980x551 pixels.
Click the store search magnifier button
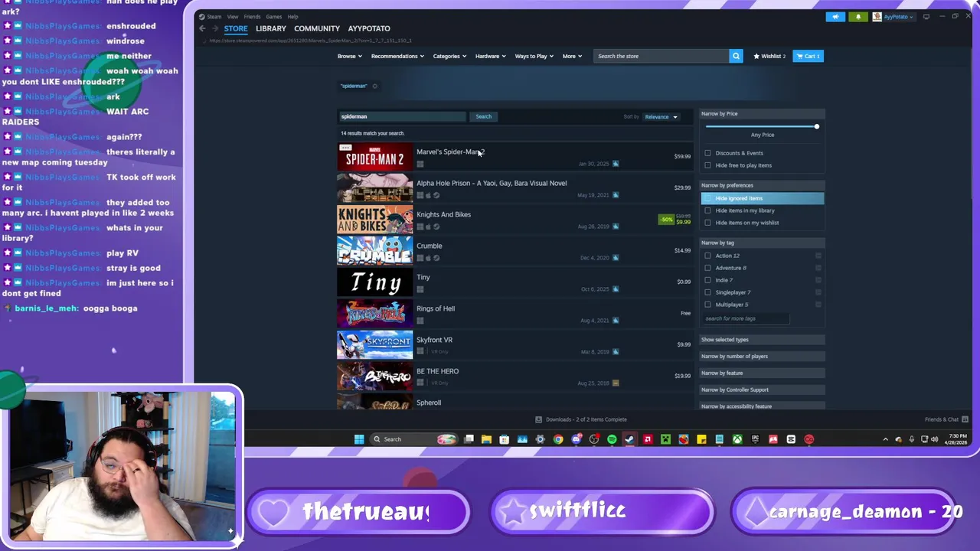click(x=736, y=56)
